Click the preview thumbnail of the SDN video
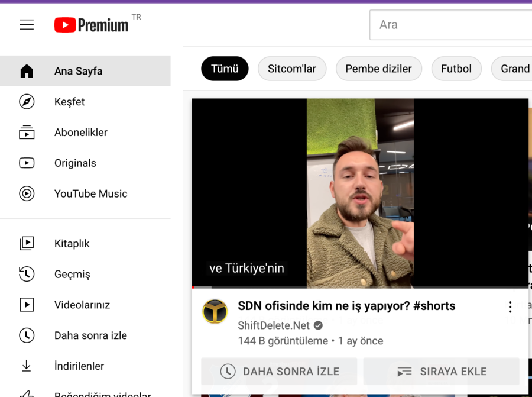 click(360, 193)
